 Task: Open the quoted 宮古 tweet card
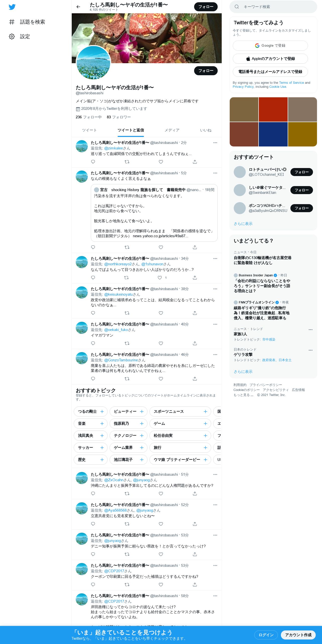tap(154, 213)
